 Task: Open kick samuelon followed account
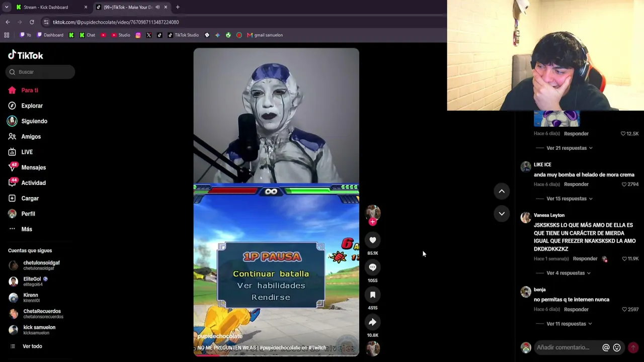32,330
